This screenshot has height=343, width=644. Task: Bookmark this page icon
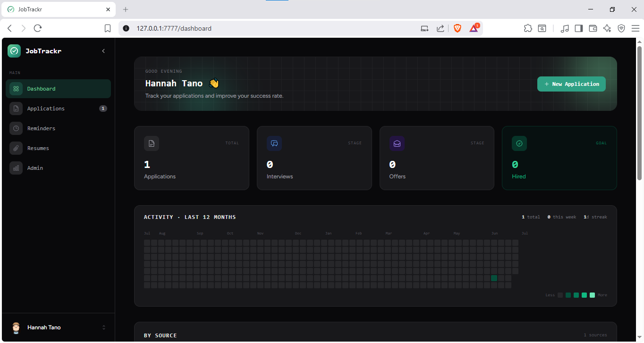108,28
